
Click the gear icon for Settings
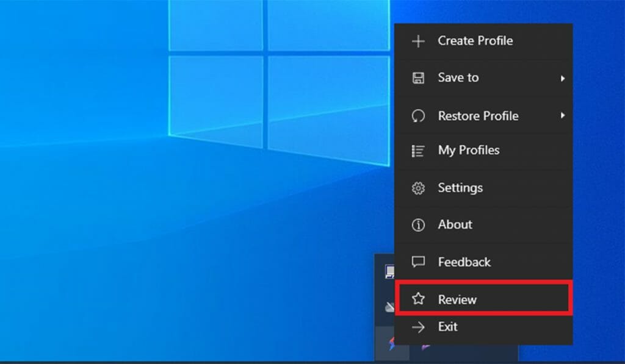point(418,188)
